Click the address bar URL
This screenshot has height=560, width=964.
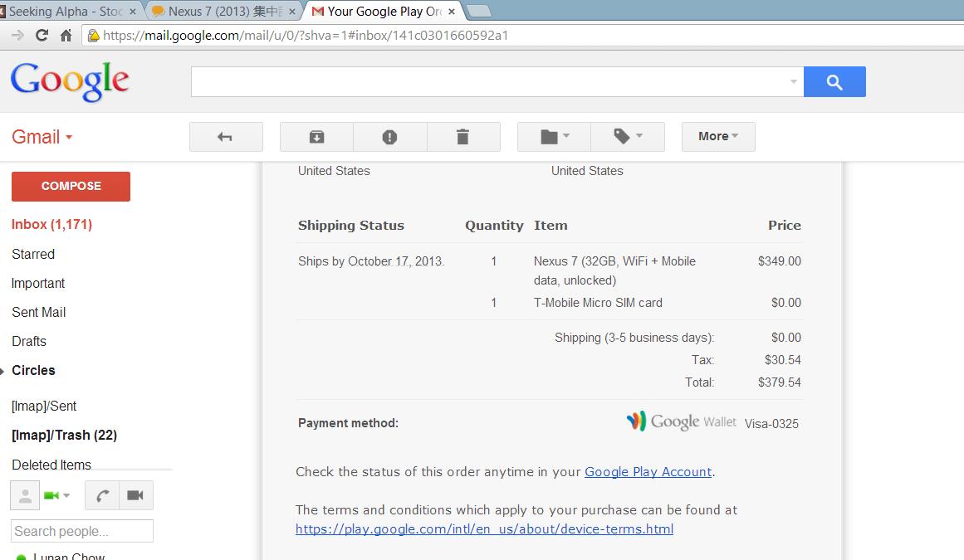306,36
